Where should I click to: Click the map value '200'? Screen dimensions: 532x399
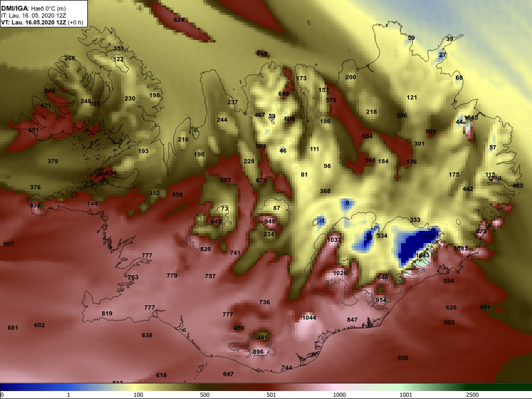[x=351, y=77]
